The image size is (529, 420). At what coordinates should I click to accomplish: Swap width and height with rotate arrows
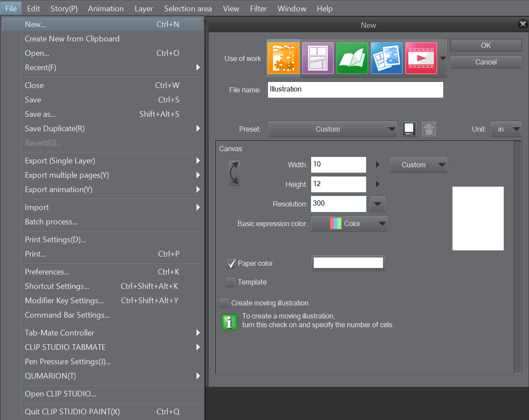[x=234, y=173]
